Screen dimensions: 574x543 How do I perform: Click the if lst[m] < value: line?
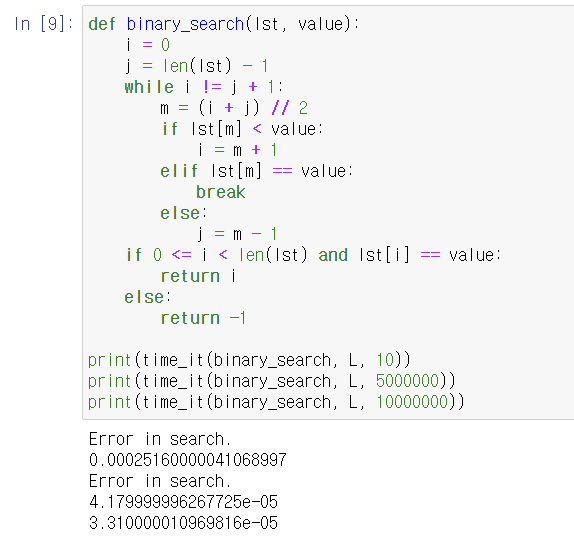coord(242,129)
